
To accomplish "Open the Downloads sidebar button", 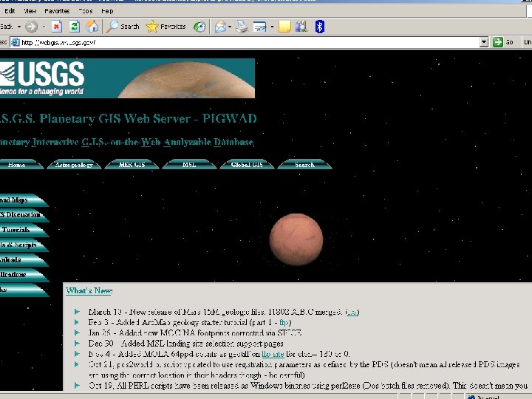I will 22,260.
